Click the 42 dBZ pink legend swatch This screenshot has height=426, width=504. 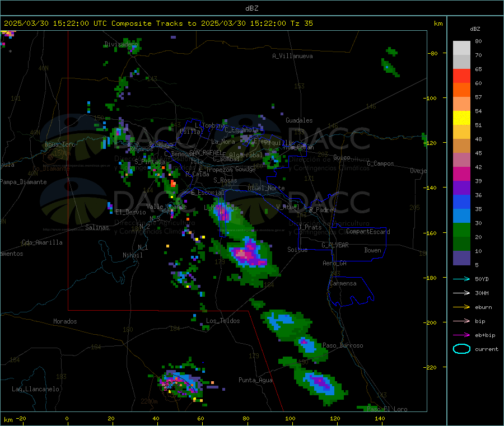click(461, 160)
